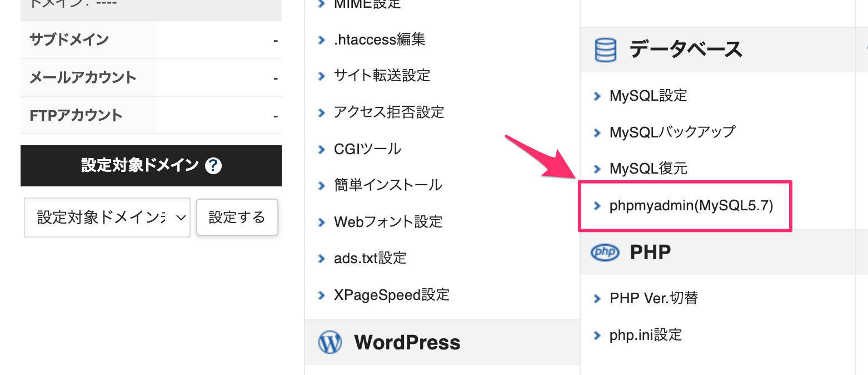
Task: Open the .htaccess編集 link
Action: point(380,40)
